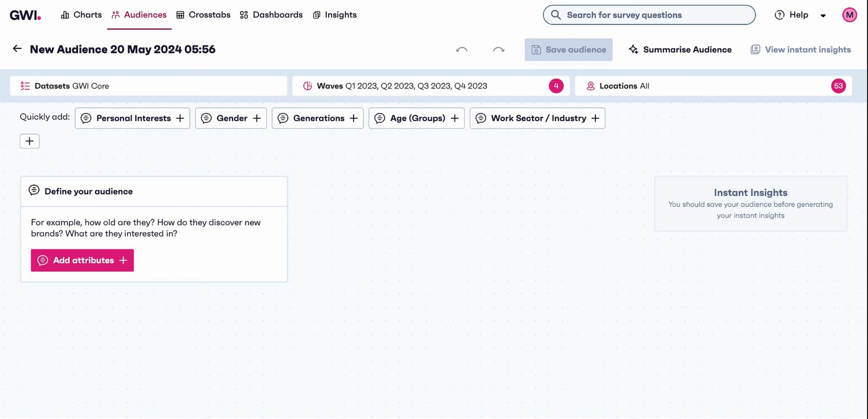Click the locations count badge showing 53
868x419 pixels.
pyautogui.click(x=838, y=86)
